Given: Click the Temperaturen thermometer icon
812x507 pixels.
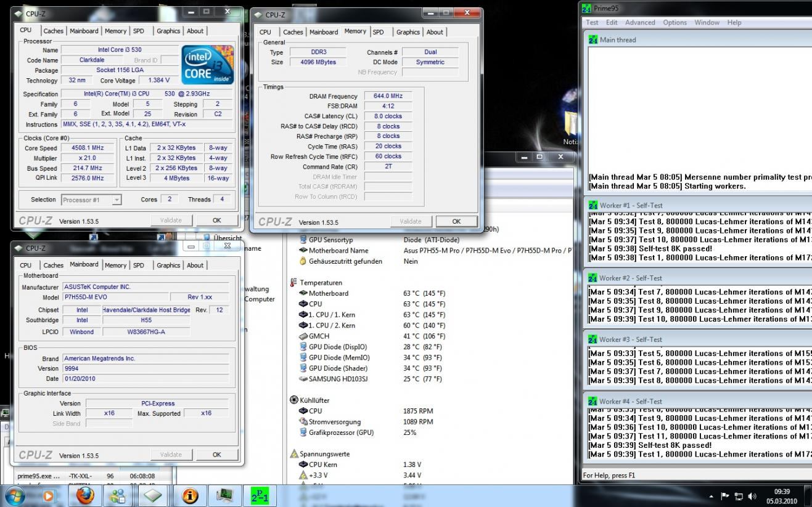Looking at the screenshot, I should click(x=293, y=283).
